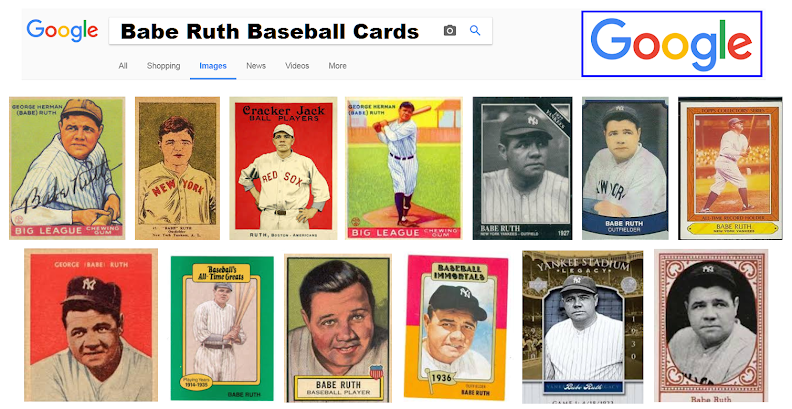Open the Cracker Jack Ball Players card
The width and height of the screenshot is (792, 409).
(x=283, y=168)
